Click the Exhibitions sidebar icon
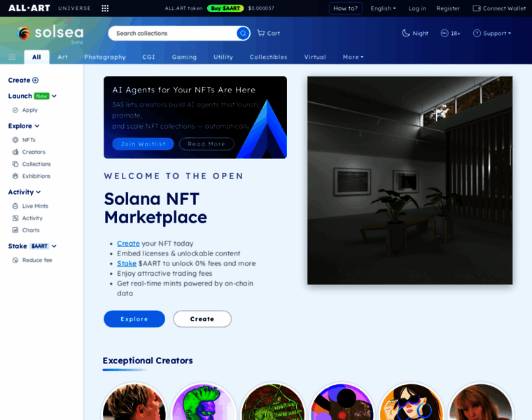532x420 pixels. coord(15,176)
